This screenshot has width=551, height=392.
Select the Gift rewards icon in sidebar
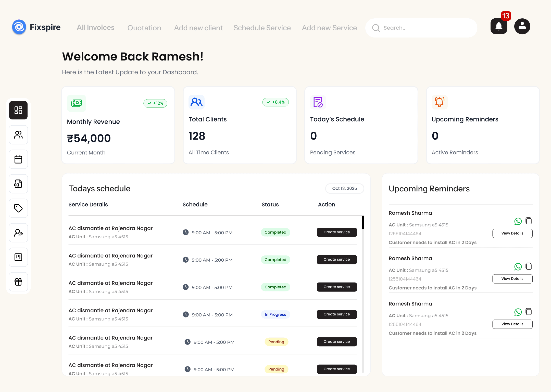tap(18, 282)
